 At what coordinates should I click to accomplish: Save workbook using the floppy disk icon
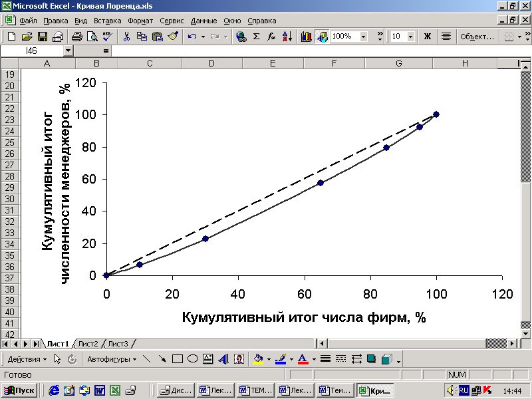[43, 37]
